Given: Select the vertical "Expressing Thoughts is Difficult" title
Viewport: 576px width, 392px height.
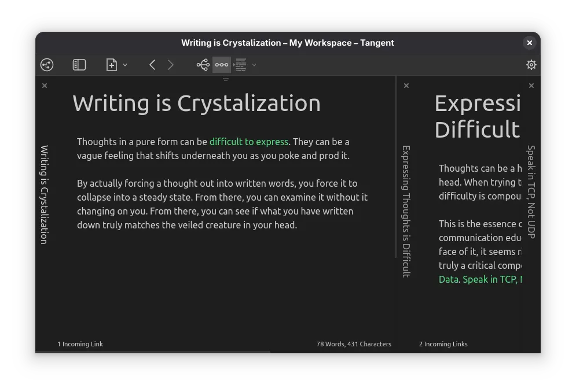Looking at the screenshot, I should click(x=406, y=211).
